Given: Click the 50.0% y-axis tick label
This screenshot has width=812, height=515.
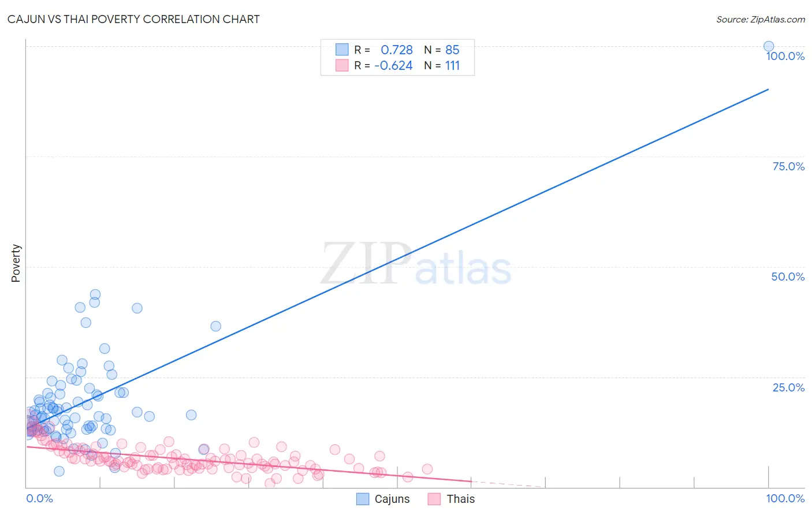Looking at the screenshot, I should (788, 277).
